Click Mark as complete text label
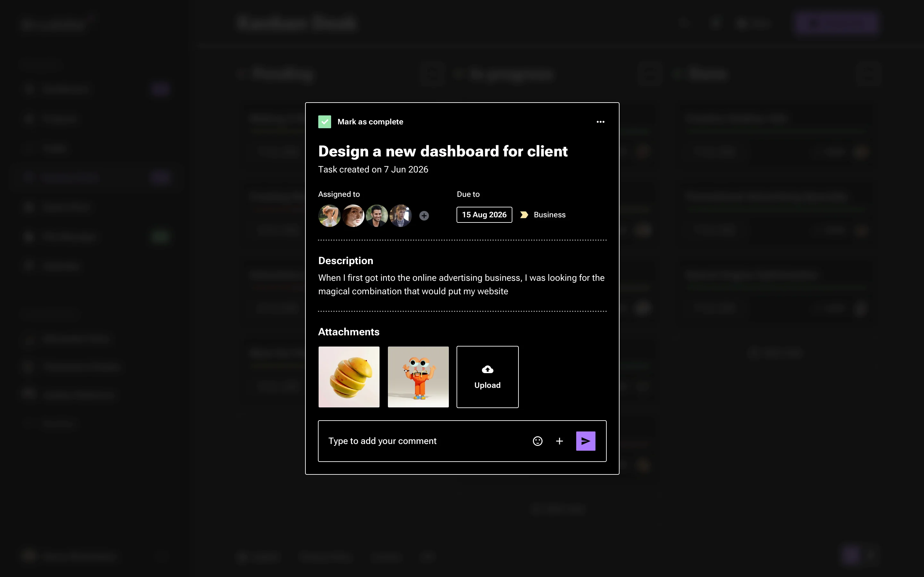This screenshot has height=577, width=924. pos(370,121)
